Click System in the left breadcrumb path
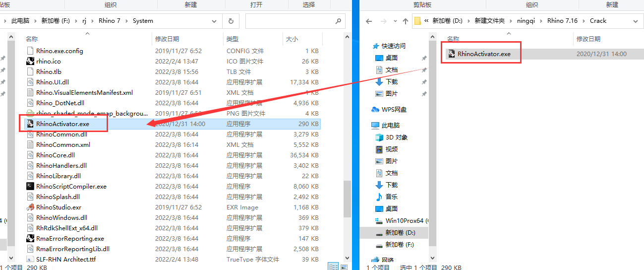 coord(143,21)
